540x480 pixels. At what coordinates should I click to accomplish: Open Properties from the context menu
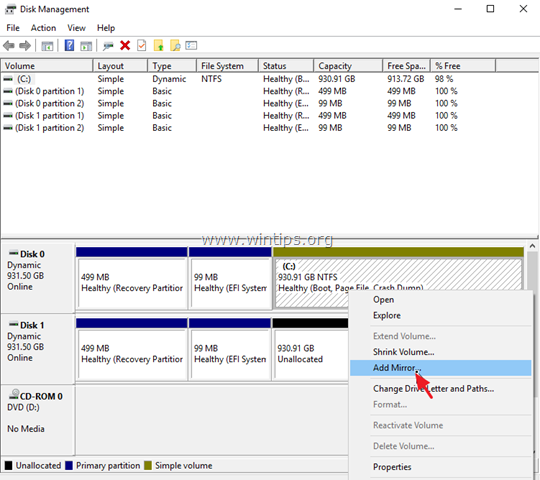tap(440, 467)
